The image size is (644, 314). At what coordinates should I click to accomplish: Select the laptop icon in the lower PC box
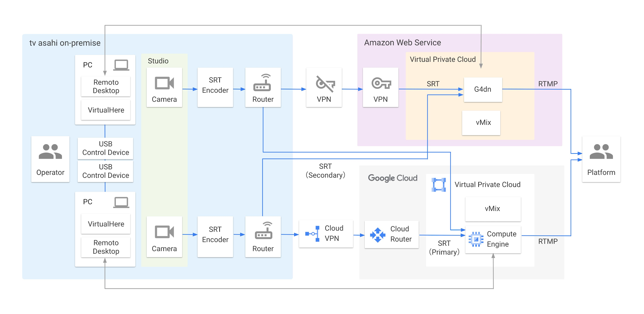121,202
